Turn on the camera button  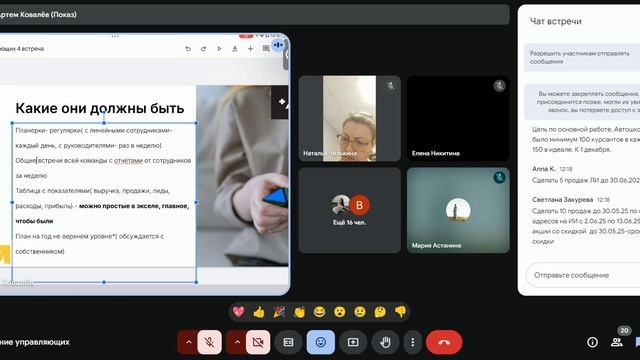(x=258, y=342)
